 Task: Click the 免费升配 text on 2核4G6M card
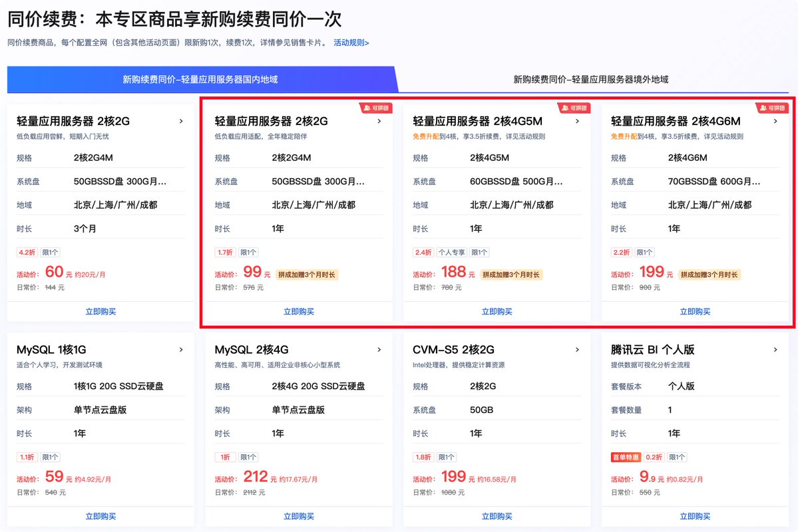(624, 136)
